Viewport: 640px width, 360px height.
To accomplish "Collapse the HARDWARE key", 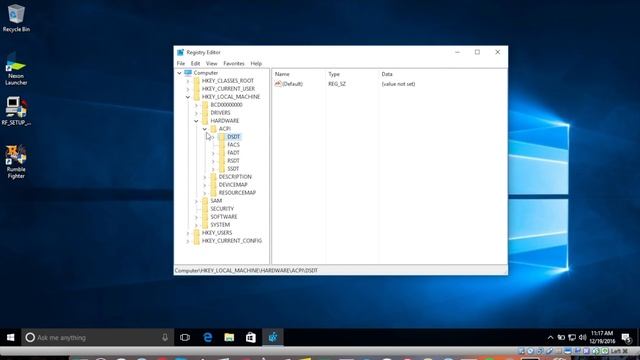I will tap(196, 121).
